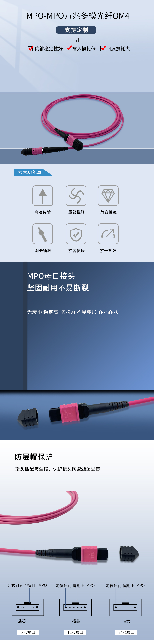The image size is (154, 644).
Task: Click the 兼容性强 caption
Action: click(x=108, y=212)
